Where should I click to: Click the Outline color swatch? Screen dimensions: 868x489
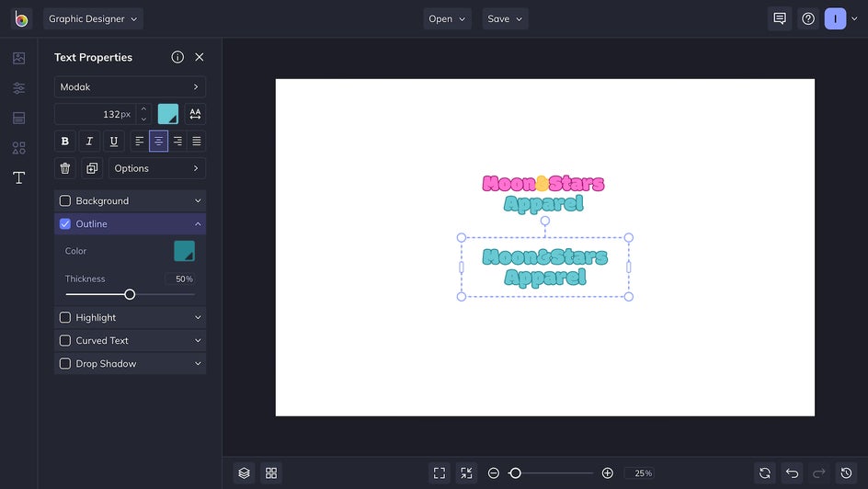click(184, 251)
